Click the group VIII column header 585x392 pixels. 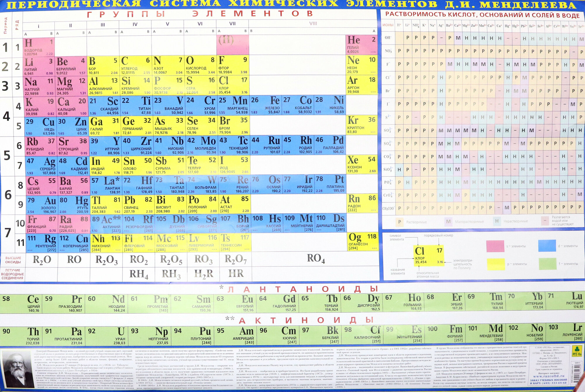(313, 23)
